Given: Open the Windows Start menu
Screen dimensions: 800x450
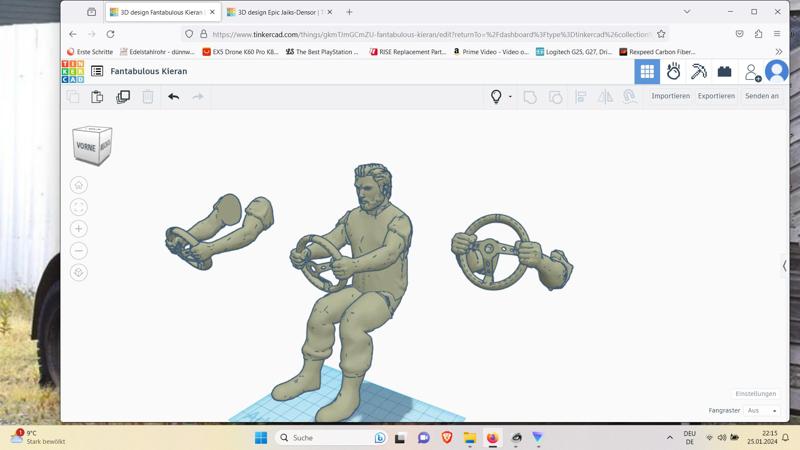Looking at the screenshot, I should [261, 438].
